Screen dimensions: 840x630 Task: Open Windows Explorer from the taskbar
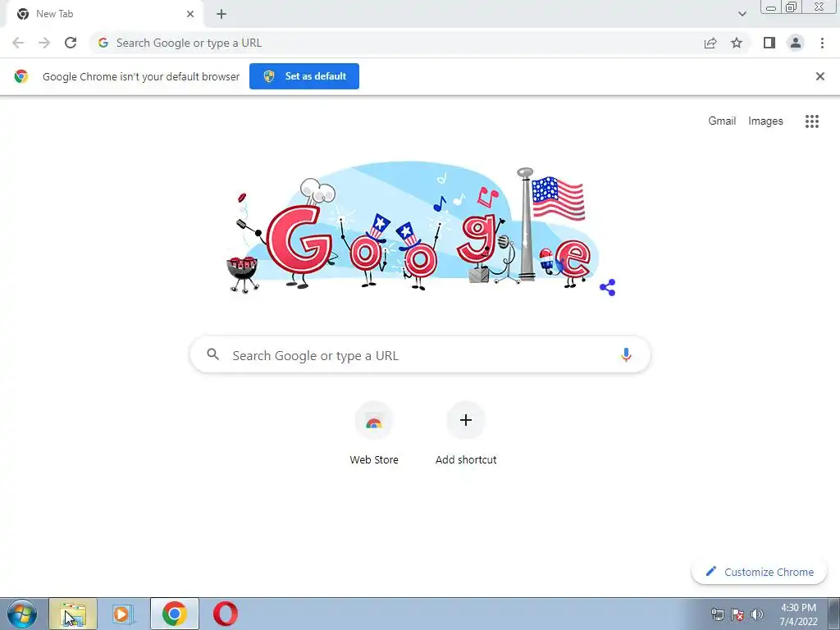pyautogui.click(x=73, y=614)
